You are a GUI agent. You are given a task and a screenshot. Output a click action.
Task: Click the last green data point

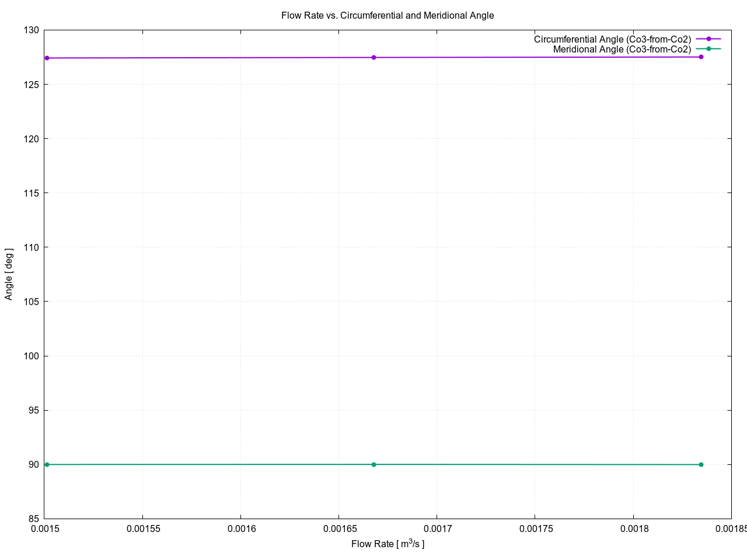(x=701, y=464)
